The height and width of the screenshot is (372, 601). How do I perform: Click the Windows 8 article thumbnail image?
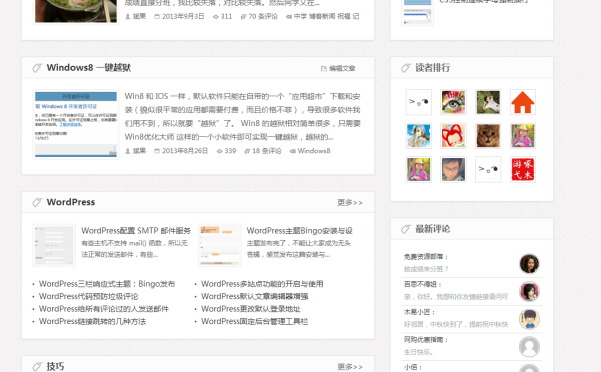(76, 124)
